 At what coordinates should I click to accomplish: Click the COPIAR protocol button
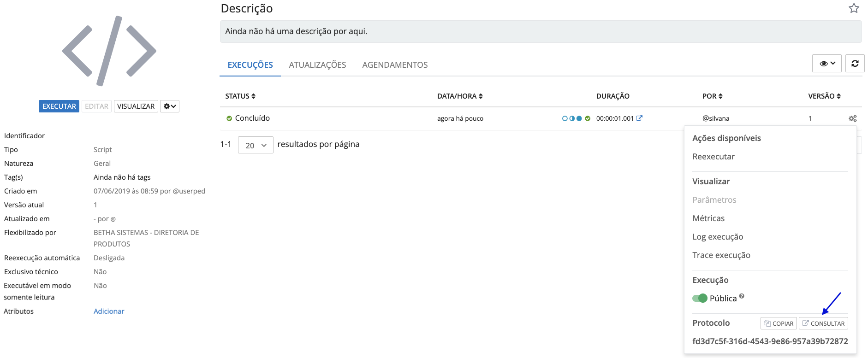click(x=779, y=323)
